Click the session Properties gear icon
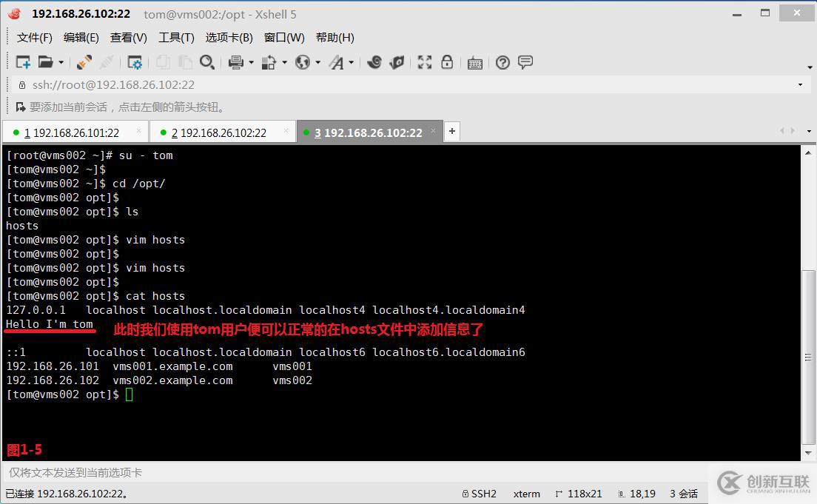Viewport: 817px width, 504px height. click(x=135, y=63)
